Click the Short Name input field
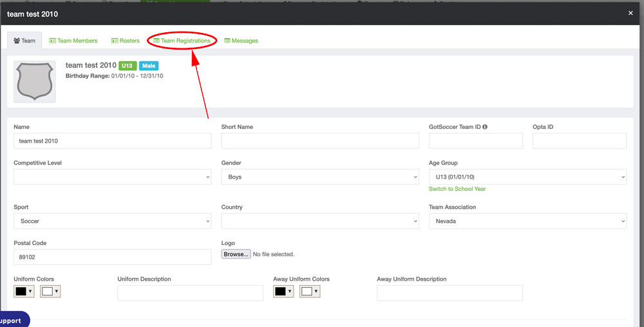 [x=319, y=141]
